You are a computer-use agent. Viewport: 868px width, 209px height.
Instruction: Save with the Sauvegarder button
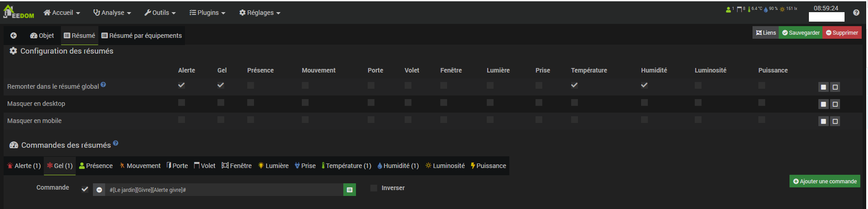801,32
